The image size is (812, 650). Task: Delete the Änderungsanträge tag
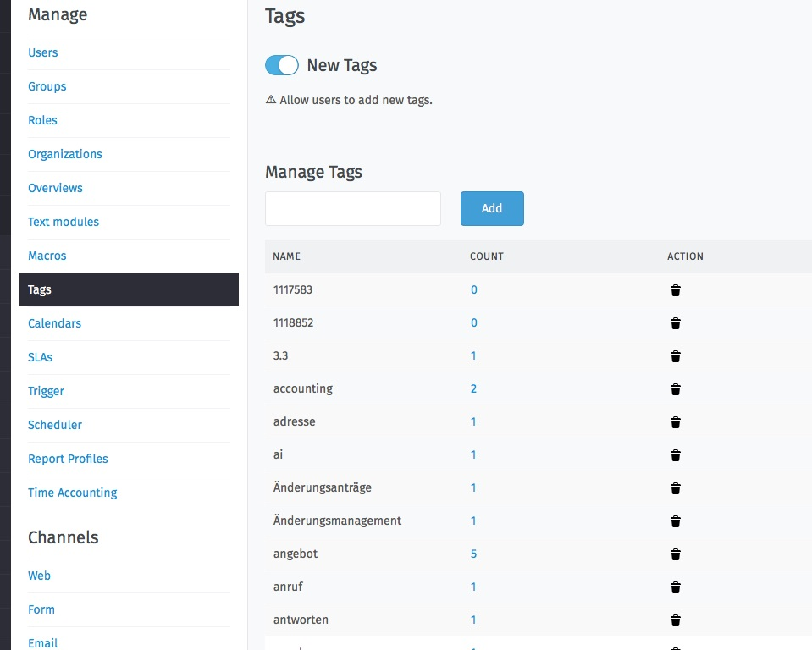click(x=675, y=487)
